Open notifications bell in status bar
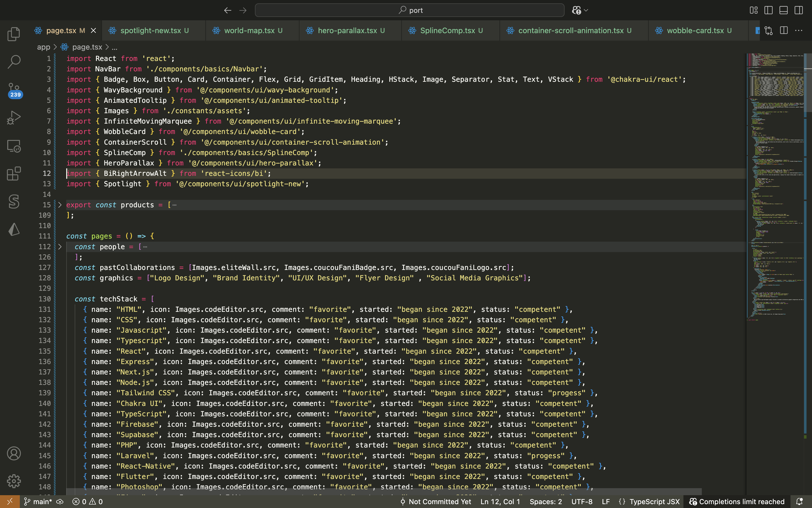This screenshot has height=508, width=812. pos(800,502)
